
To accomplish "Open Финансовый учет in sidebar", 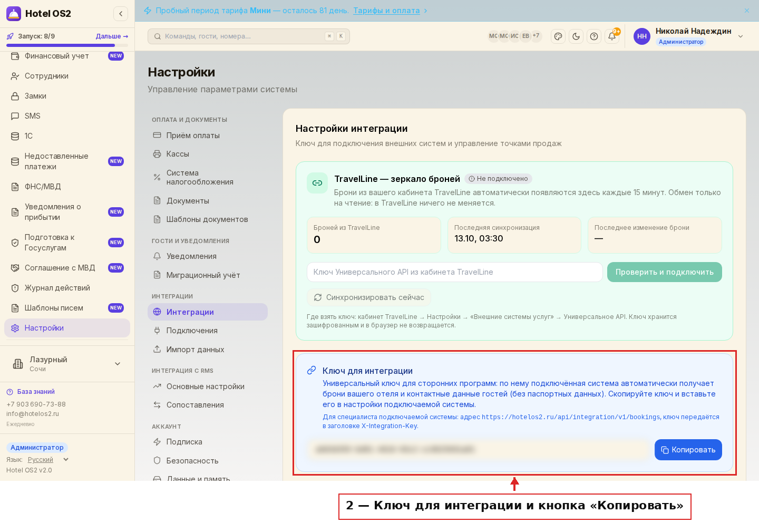I will pos(67,56).
